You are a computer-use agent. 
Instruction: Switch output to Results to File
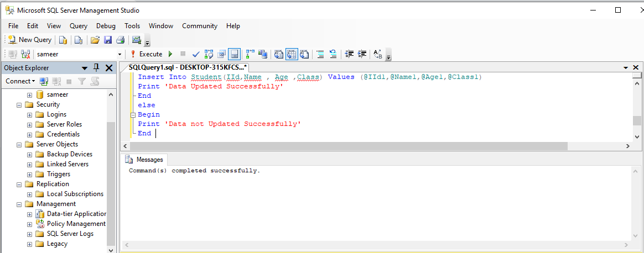point(304,54)
